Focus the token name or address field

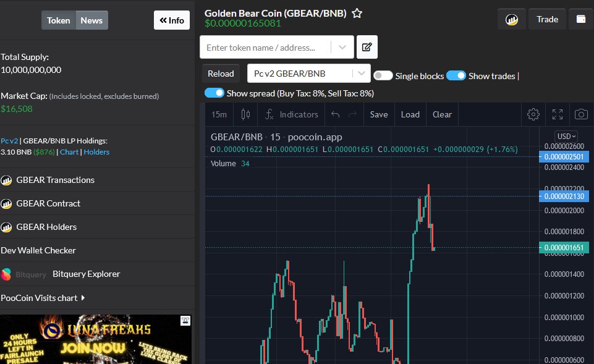coord(265,48)
